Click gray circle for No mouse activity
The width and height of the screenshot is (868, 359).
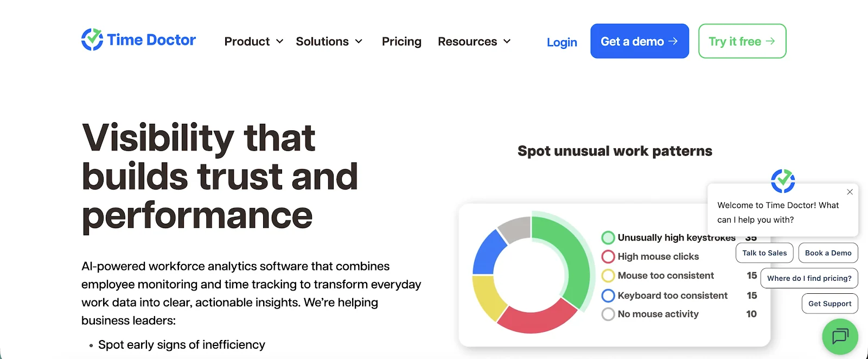click(608, 314)
